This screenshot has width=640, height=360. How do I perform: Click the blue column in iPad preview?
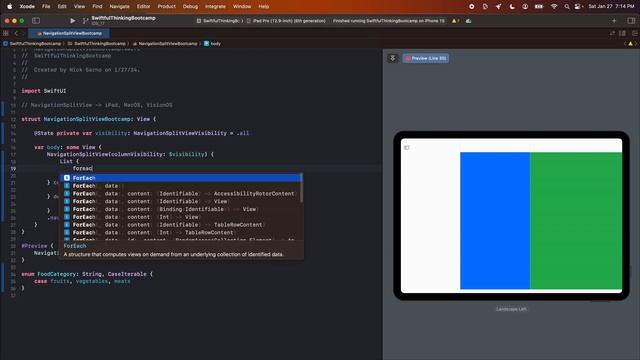tap(495, 220)
